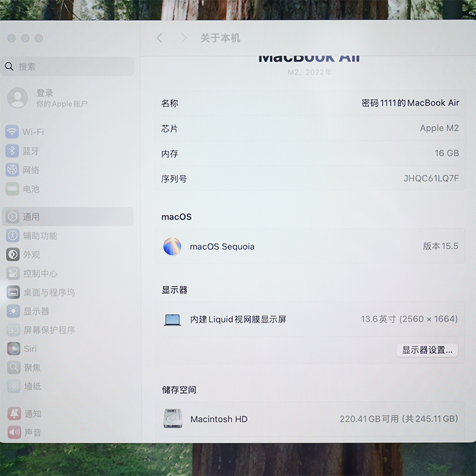Open the Accessibility (辅助功能) icon

point(12,236)
